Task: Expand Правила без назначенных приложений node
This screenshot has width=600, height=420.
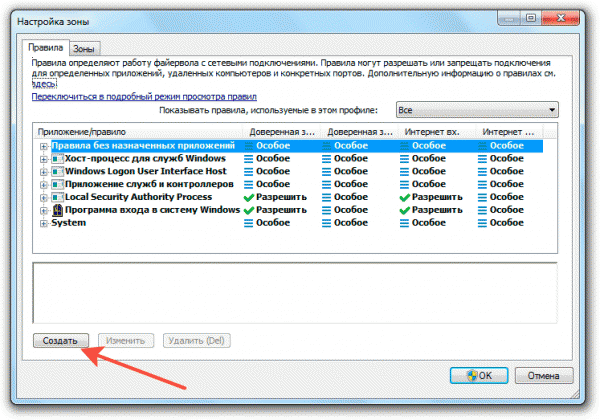Action: (x=44, y=146)
